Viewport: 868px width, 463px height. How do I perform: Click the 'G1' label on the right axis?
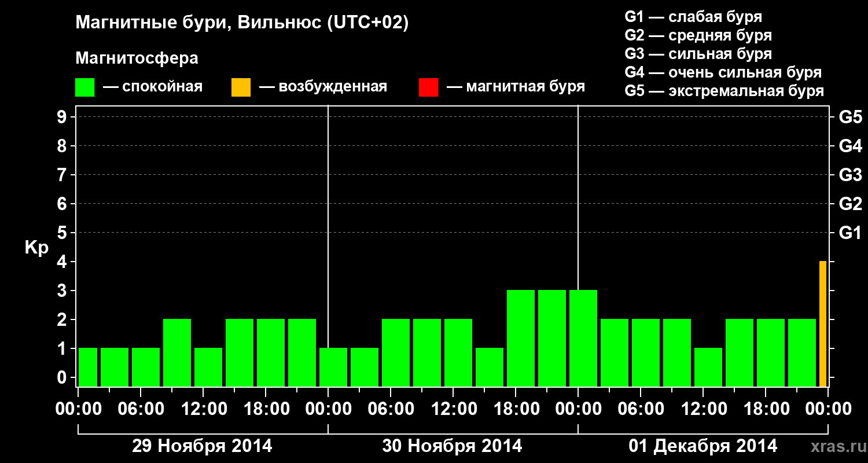(x=850, y=233)
